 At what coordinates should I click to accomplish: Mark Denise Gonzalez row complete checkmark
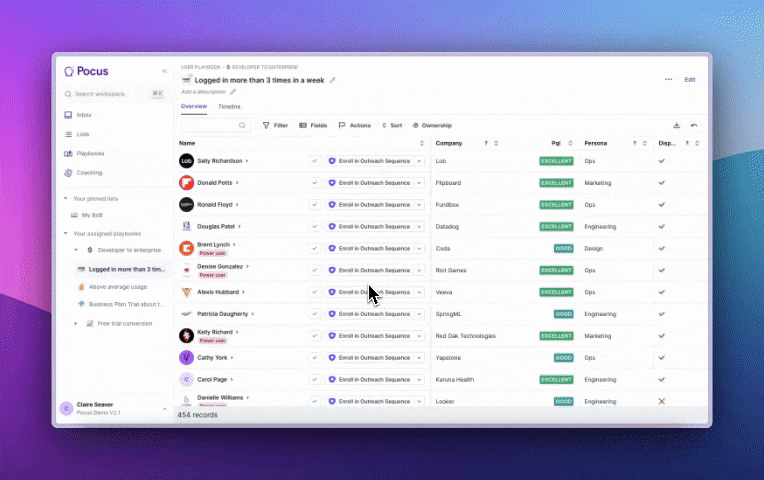[x=315, y=270]
